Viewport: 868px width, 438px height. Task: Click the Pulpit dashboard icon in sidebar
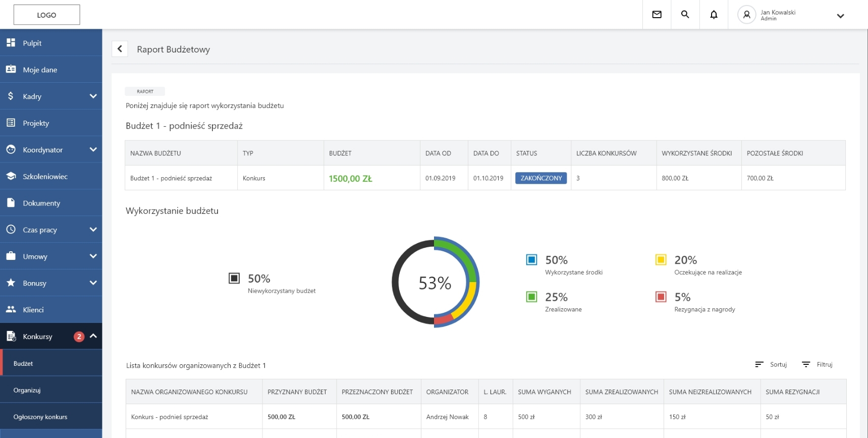pos(11,43)
